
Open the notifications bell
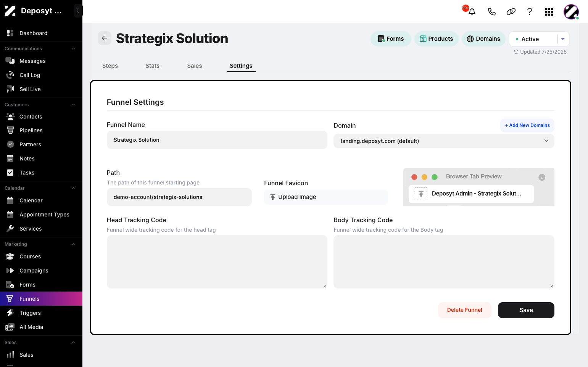point(472,11)
